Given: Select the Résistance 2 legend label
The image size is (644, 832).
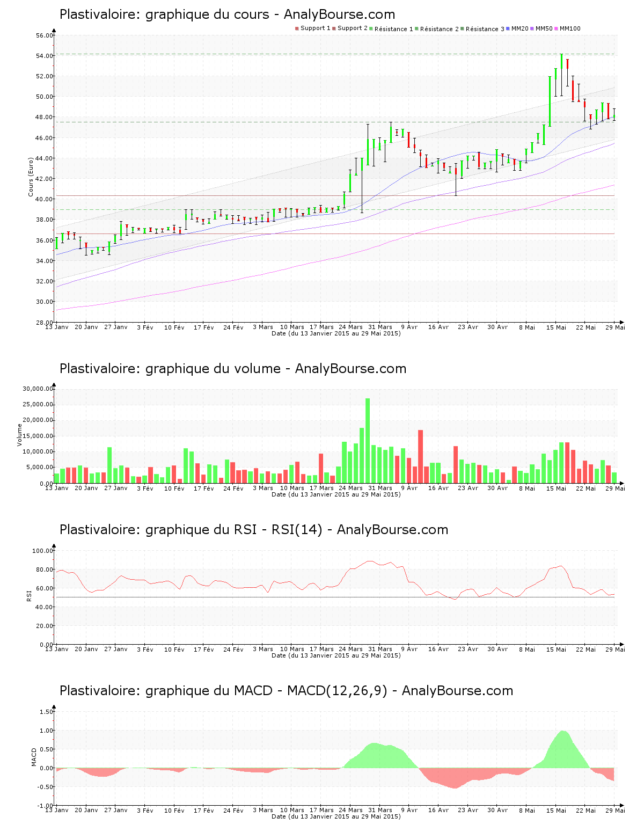Looking at the screenshot, I should (x=440, y=28).
